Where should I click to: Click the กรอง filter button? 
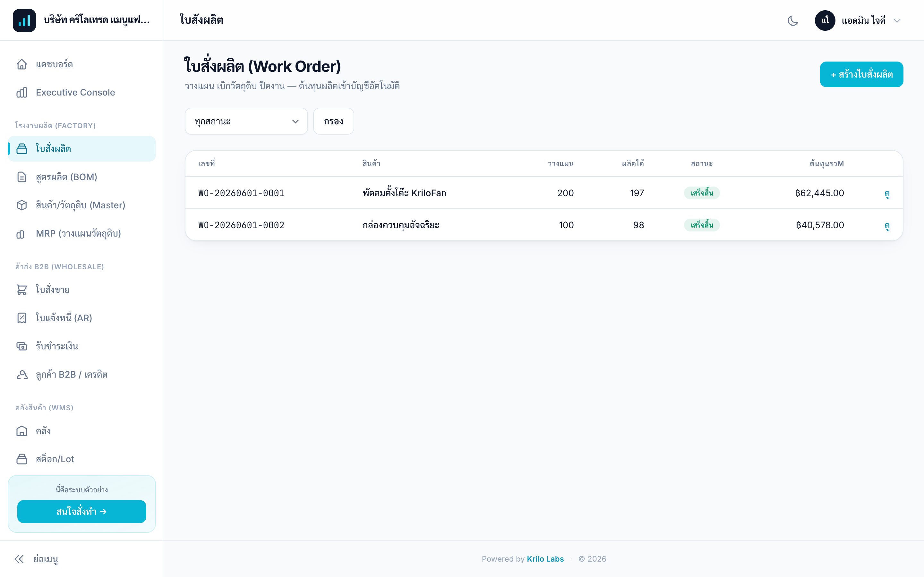(x=333, y=121)
